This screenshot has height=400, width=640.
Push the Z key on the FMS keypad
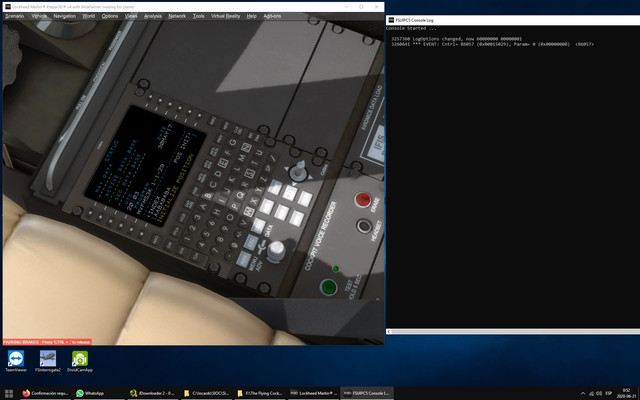pyautogui.click(x=264, y=179)
